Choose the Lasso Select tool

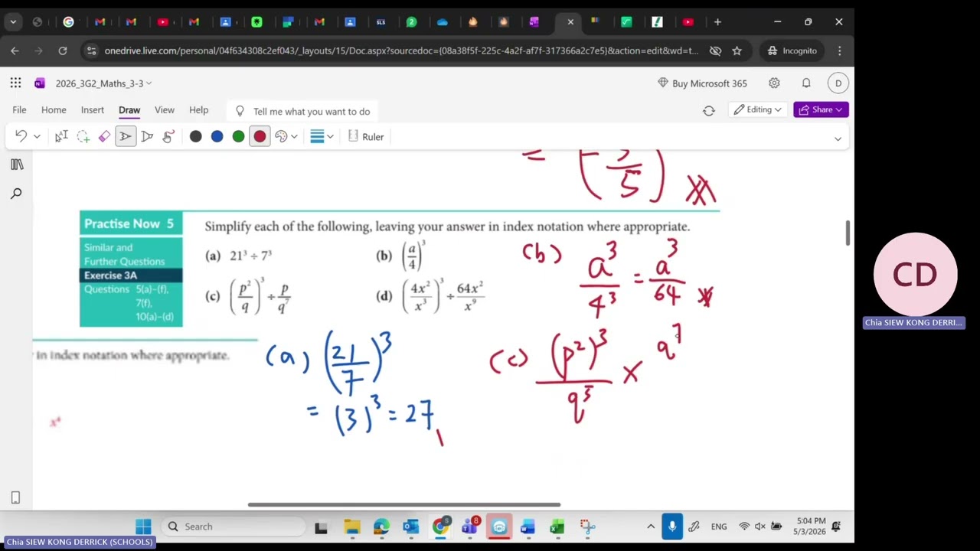pyautogui.click(x=83, y=136)
